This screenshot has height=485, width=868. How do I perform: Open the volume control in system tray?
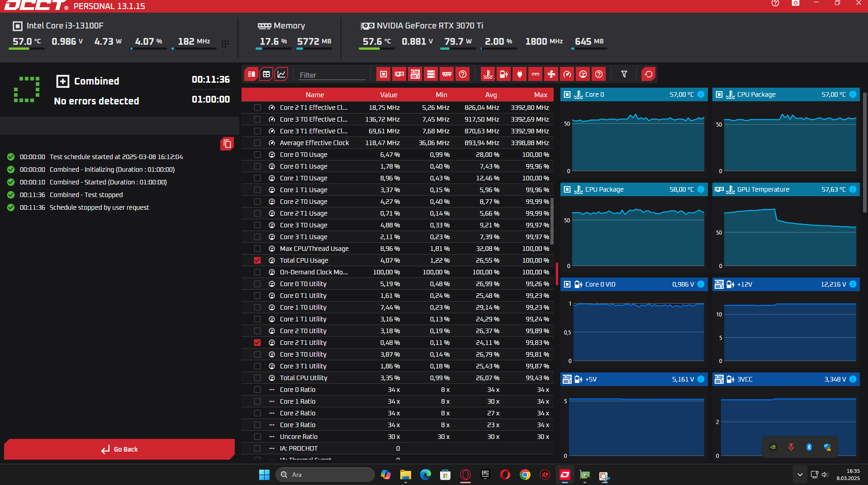[x=825, y=475]
